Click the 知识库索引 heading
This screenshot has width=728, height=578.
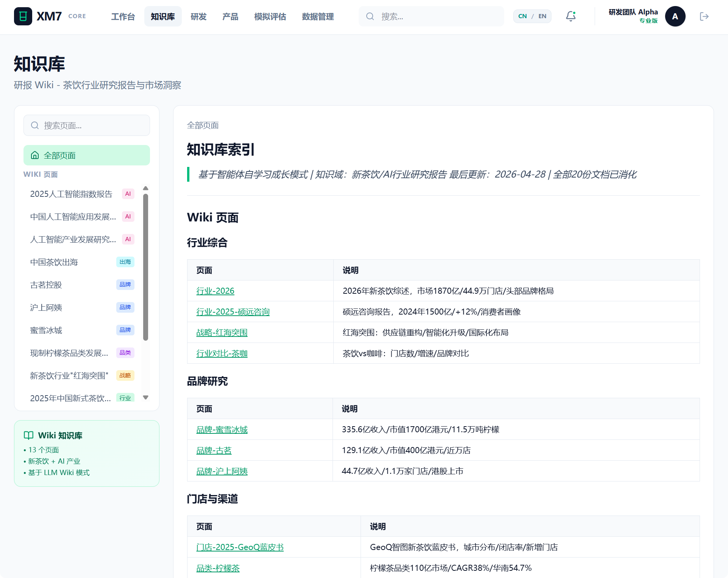point(220,150)
